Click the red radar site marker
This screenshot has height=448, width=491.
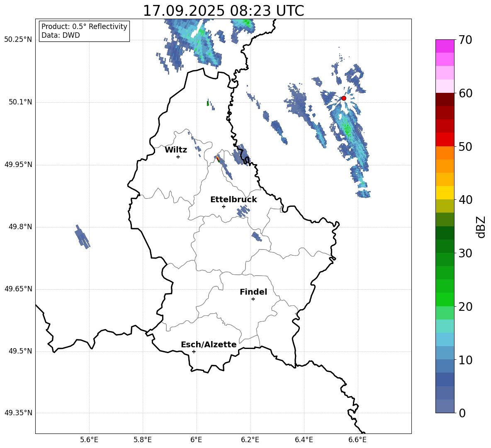click(343, 98)
